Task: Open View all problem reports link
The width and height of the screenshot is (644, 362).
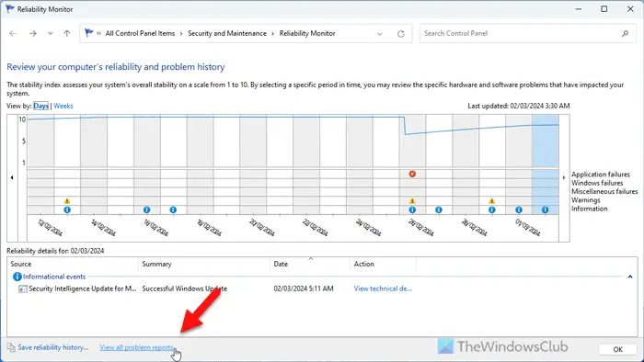Action: click(x=137, y=347)
